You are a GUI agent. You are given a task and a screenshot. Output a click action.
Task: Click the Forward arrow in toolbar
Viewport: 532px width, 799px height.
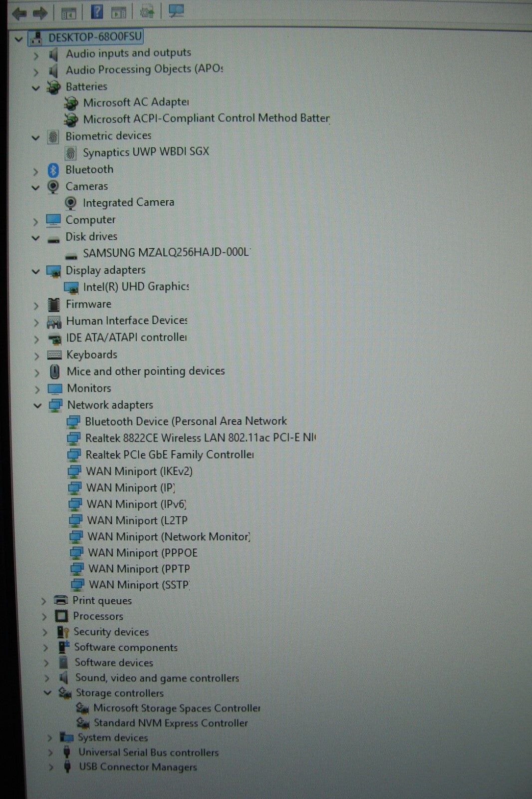(x=40, y=13)
